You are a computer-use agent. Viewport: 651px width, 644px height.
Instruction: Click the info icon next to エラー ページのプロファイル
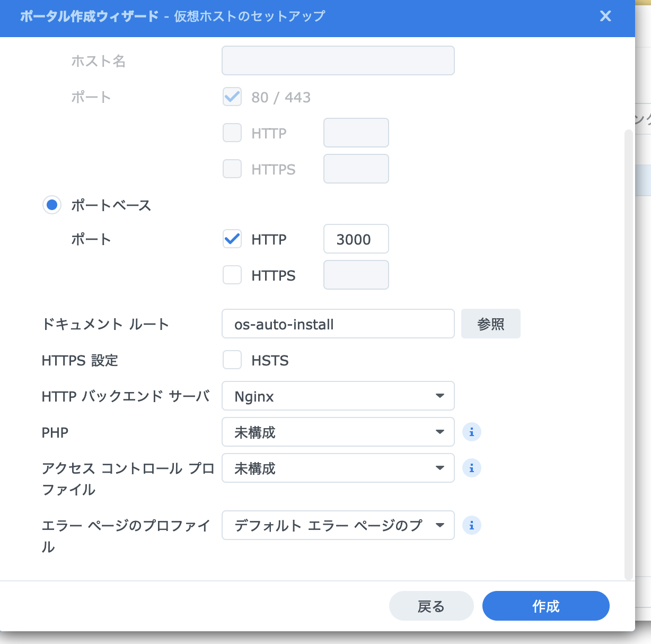click(x=471, y=525)
